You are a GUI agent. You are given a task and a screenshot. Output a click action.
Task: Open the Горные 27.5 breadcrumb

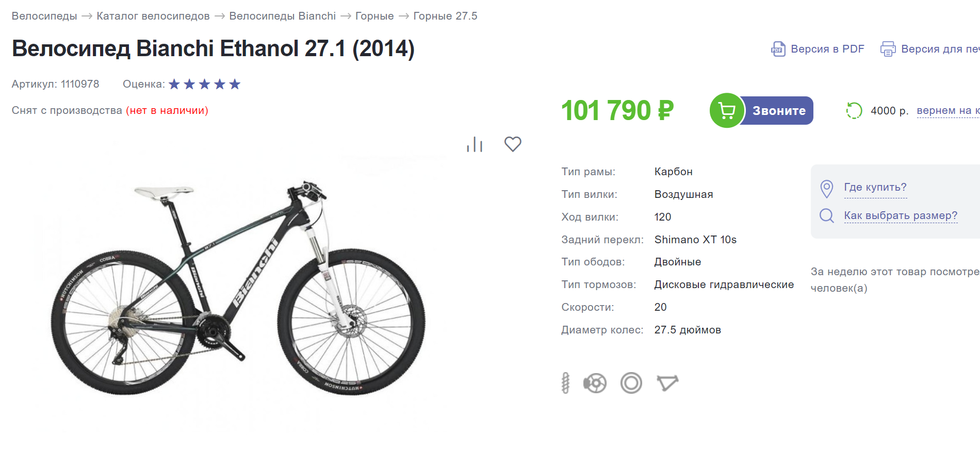pos(445,16)
